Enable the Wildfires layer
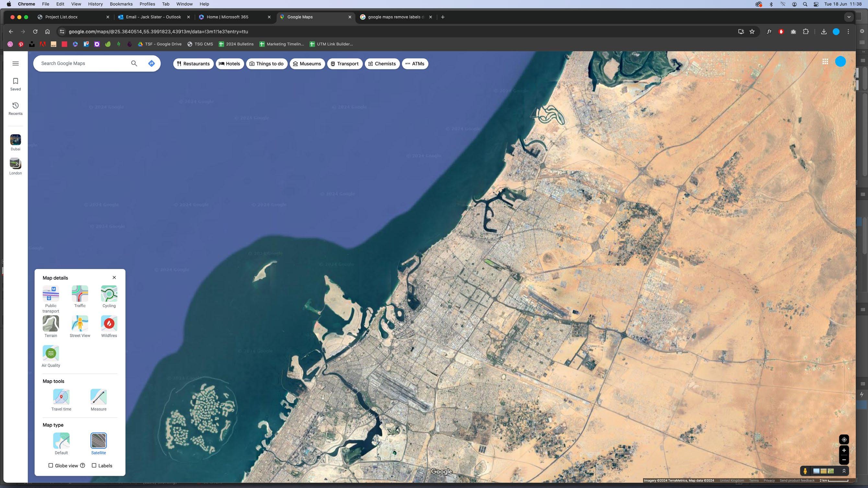 pyautogui.click(x=109, y=323)
